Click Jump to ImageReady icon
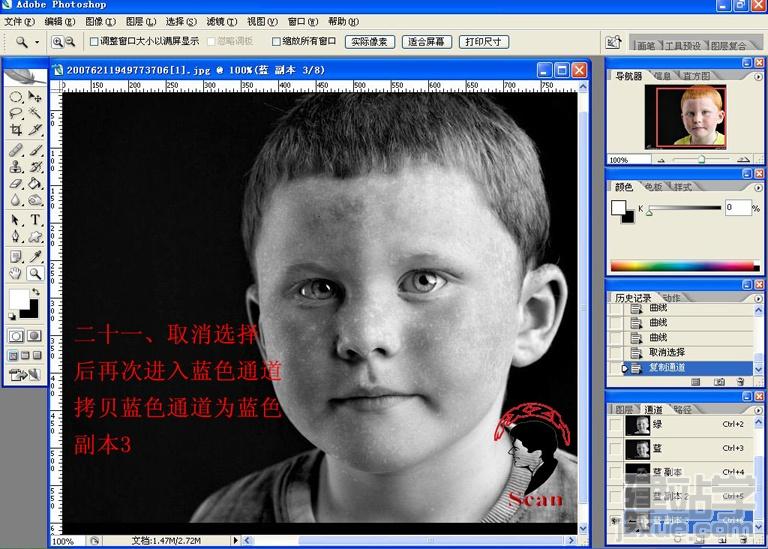The image size is (768, 549). [24, 375]
